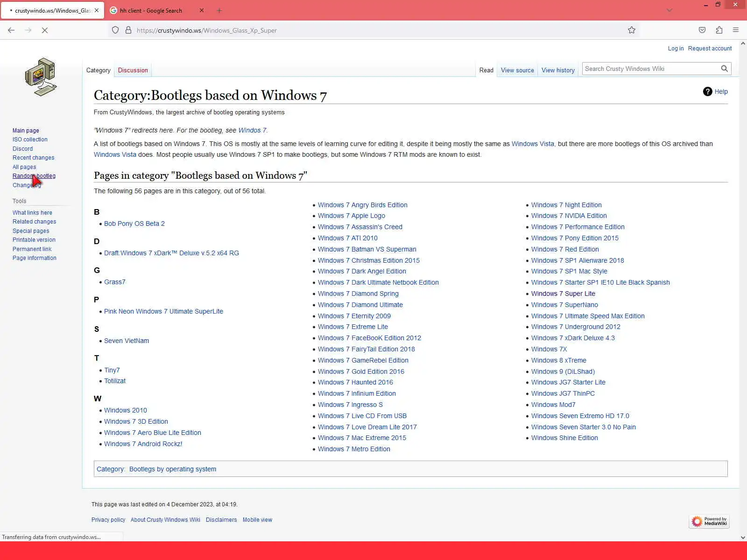747x560 pixels.
Task: Click the browser back arrow
Action: click(x=11, y=30)
